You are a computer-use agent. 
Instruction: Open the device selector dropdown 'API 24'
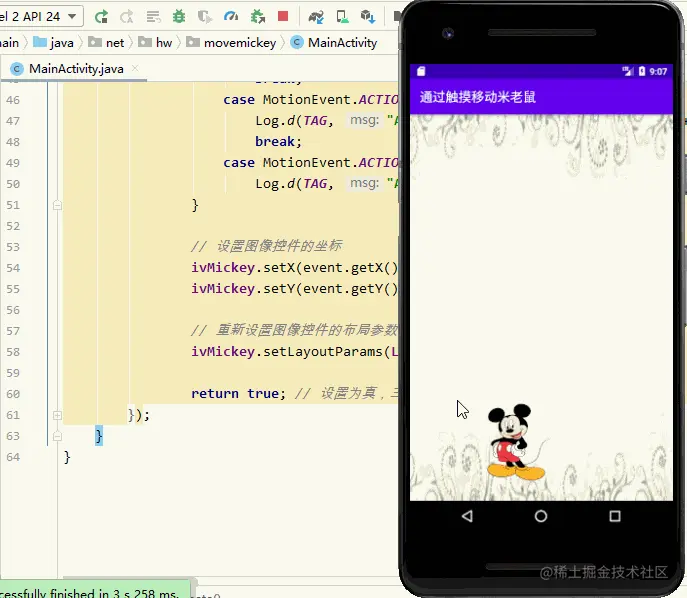(40, 17)
